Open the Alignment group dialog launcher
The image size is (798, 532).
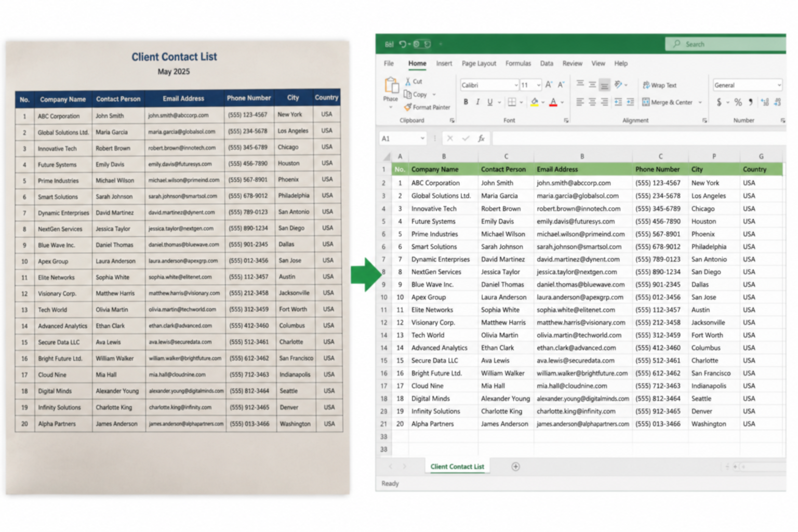704,121
